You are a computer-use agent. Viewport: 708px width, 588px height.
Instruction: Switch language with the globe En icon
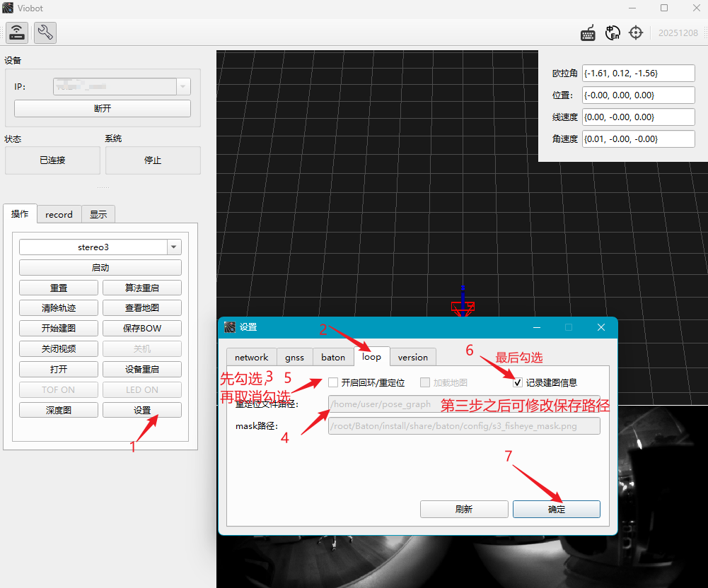[x=613, y=33]
